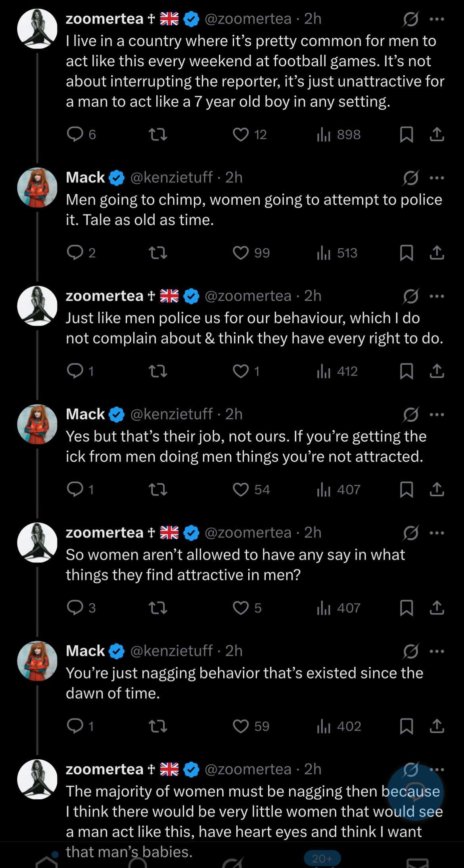Share Mack's tweet with 54 likes
Image resolution: width=464 pixels, height=868 pixels.
pos(437,490)
